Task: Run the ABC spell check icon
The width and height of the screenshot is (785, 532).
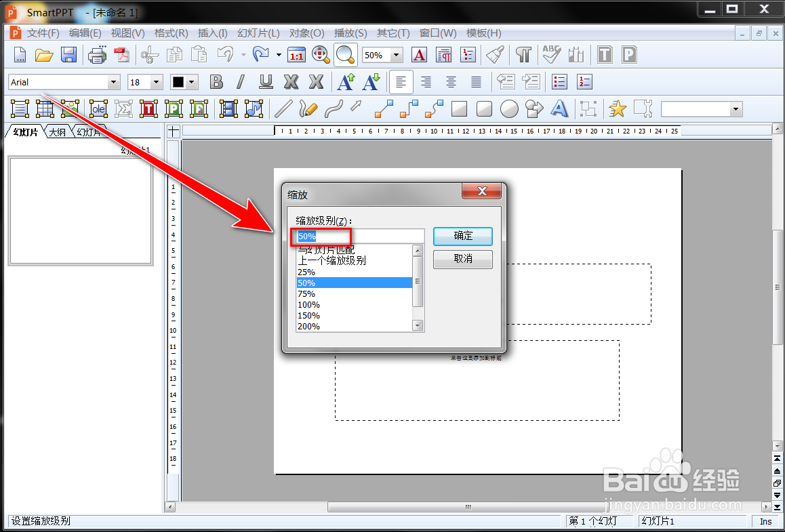Action: [x=551, y=54]
